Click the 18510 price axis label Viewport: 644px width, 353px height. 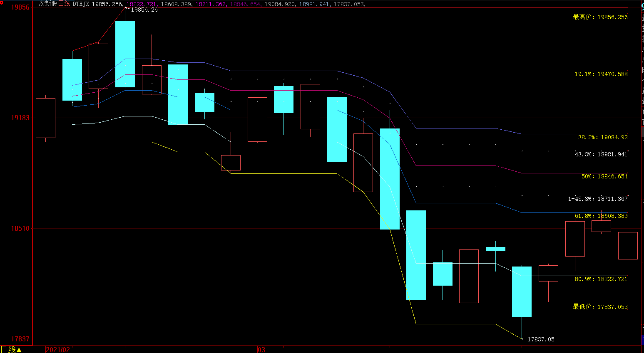(x=20, y=228)
